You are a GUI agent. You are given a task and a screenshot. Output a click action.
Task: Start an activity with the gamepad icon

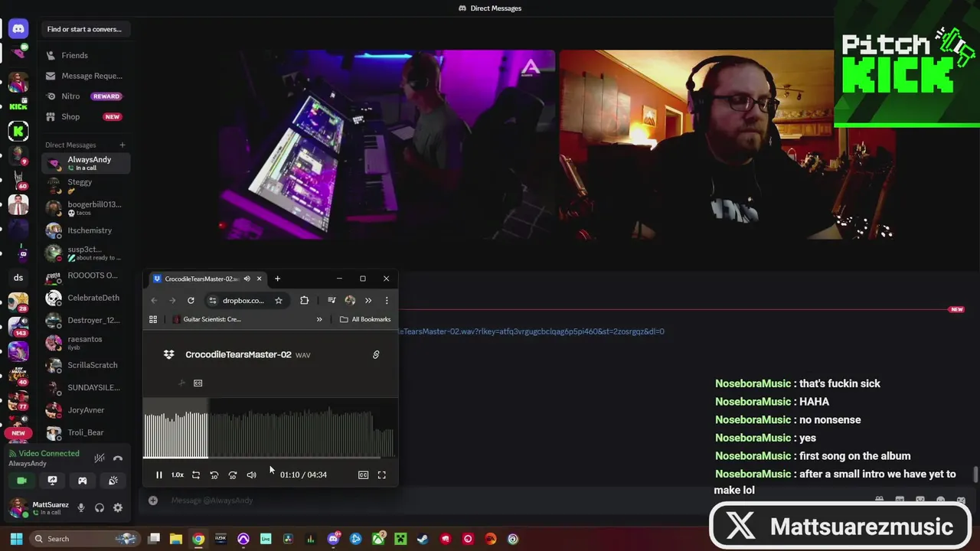pyautogui.click(x=83, y=481)
